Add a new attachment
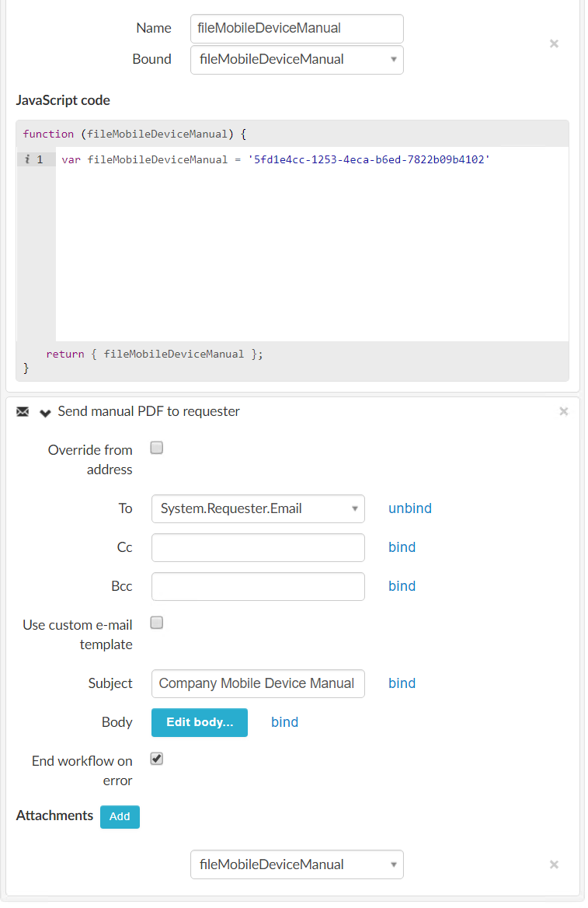Screen dimensions: 588x908 (120, 816)
